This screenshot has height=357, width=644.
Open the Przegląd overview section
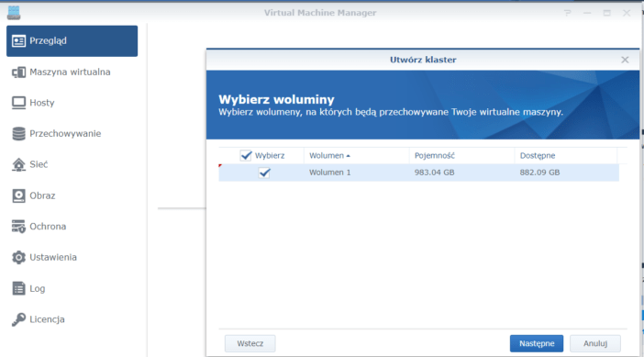tap(72, 41)
